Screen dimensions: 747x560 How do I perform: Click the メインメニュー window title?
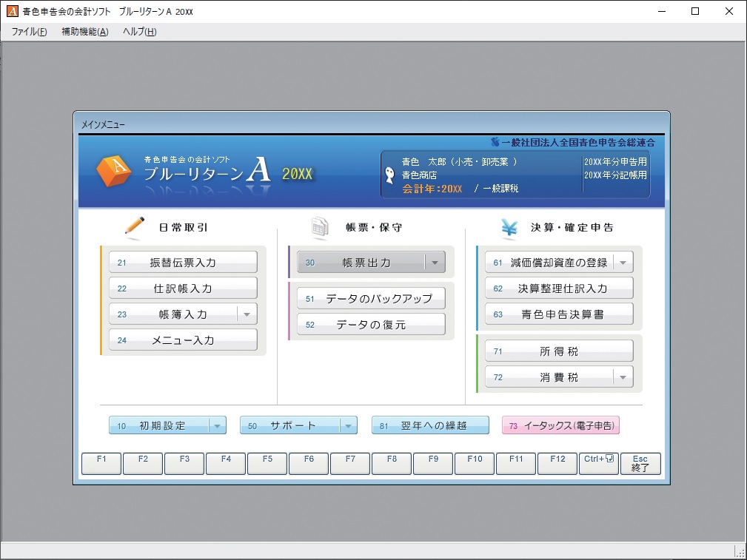(x=103, y=125)
